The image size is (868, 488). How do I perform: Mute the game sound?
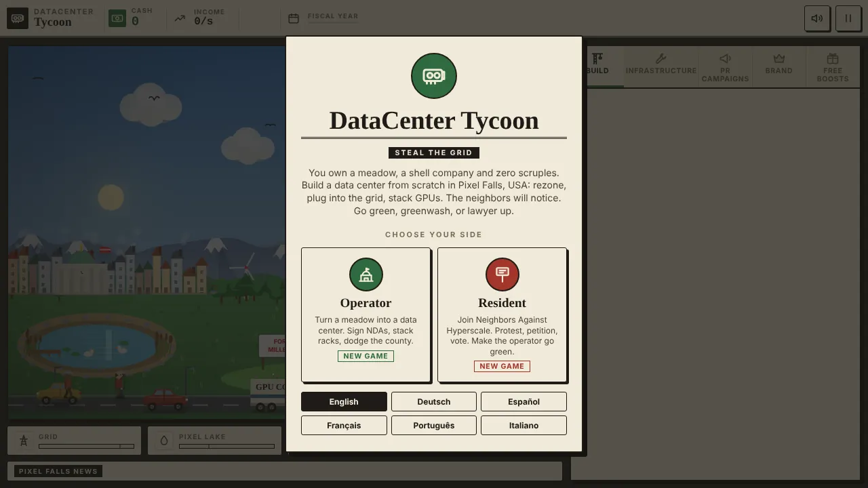[x=817, y=18]
